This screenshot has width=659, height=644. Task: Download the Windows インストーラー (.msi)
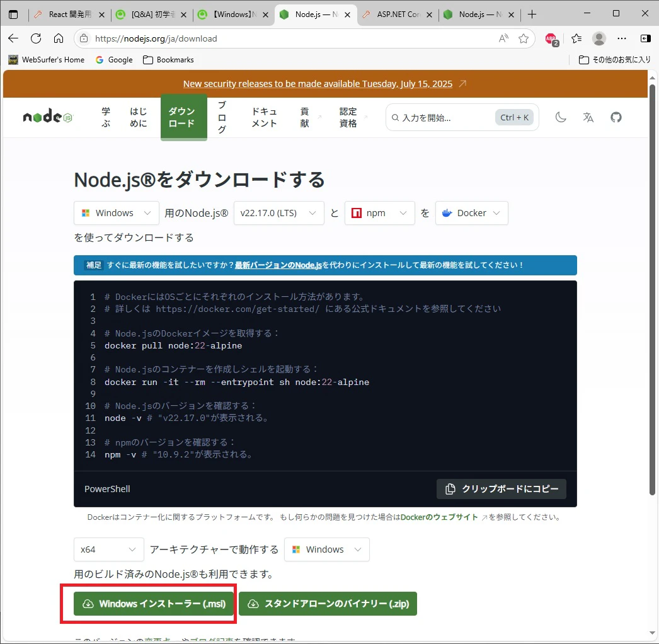tap(151, 603)
